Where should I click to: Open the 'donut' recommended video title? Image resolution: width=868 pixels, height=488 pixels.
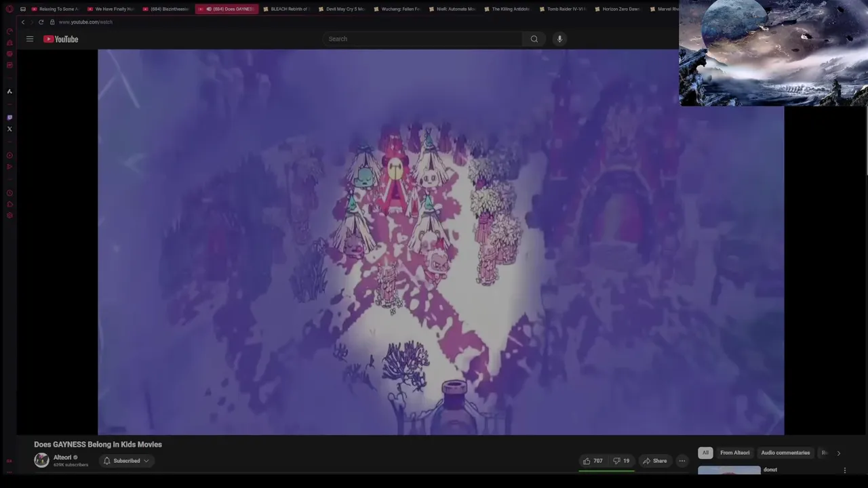pyautogui.click(x=770, y=470)
